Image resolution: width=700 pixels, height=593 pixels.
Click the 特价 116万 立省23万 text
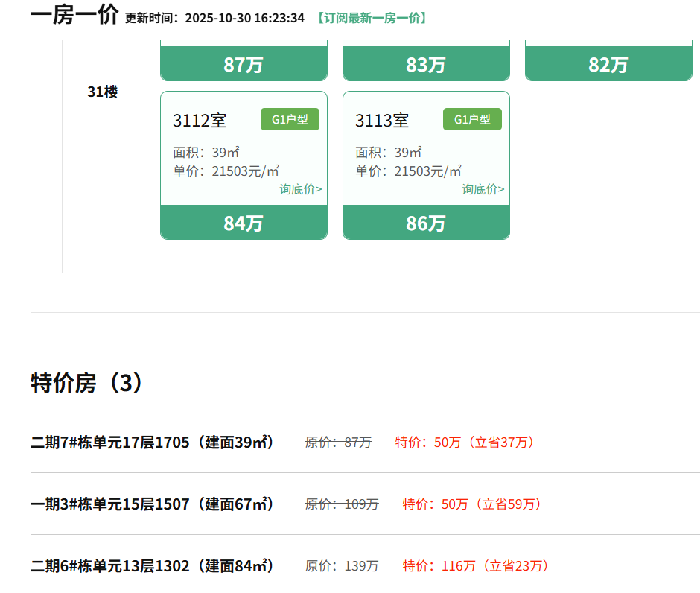pyautogui.click(x=476, y=565)
